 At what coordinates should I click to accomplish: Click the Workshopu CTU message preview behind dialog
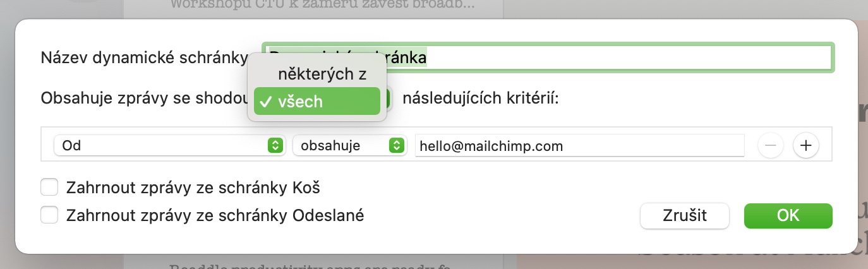point(313,5)
